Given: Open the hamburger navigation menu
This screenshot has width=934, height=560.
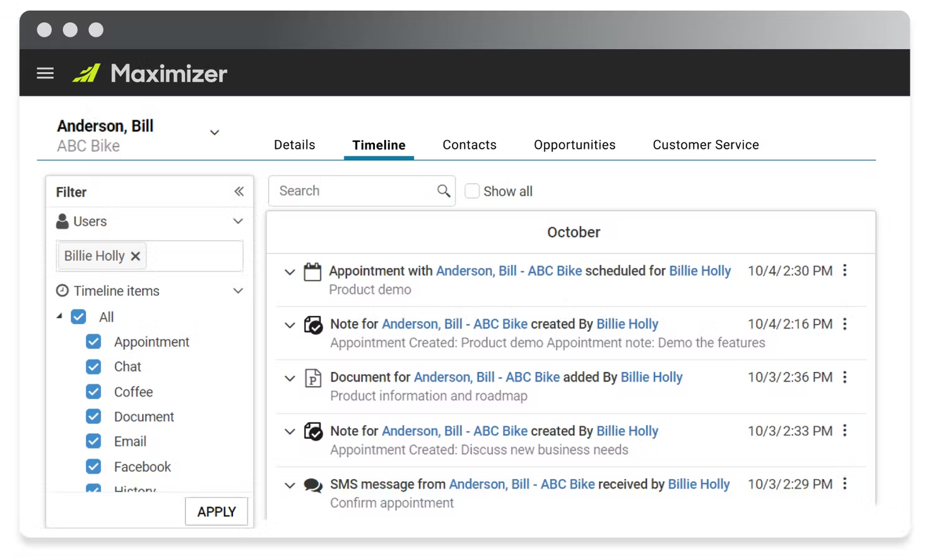Looking at the screenshot, I should [x=45, y=73].
